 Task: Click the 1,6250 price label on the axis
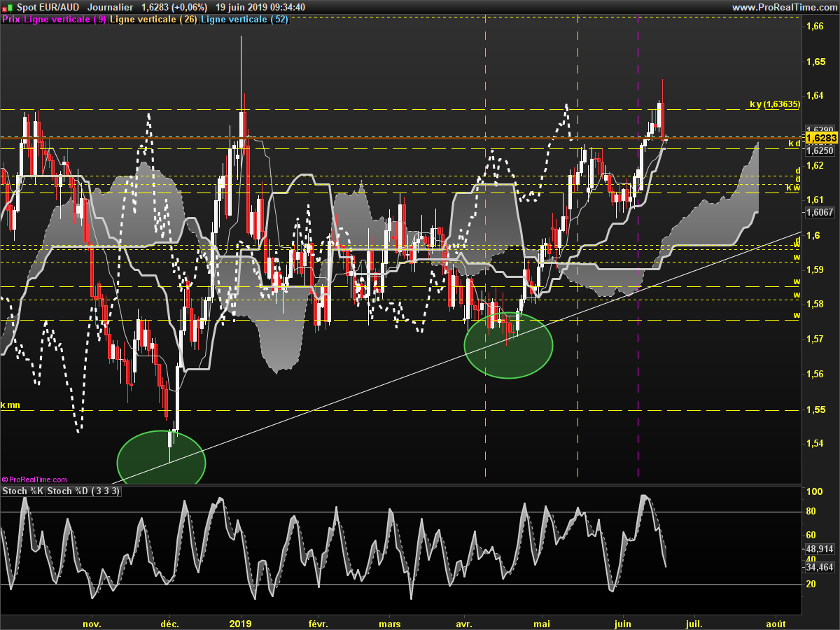[x=820, y=150]
